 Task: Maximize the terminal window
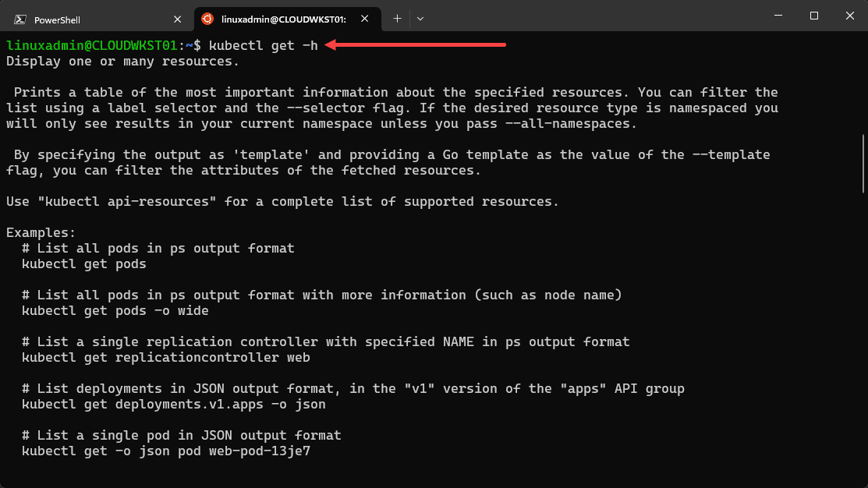[813, 16]
